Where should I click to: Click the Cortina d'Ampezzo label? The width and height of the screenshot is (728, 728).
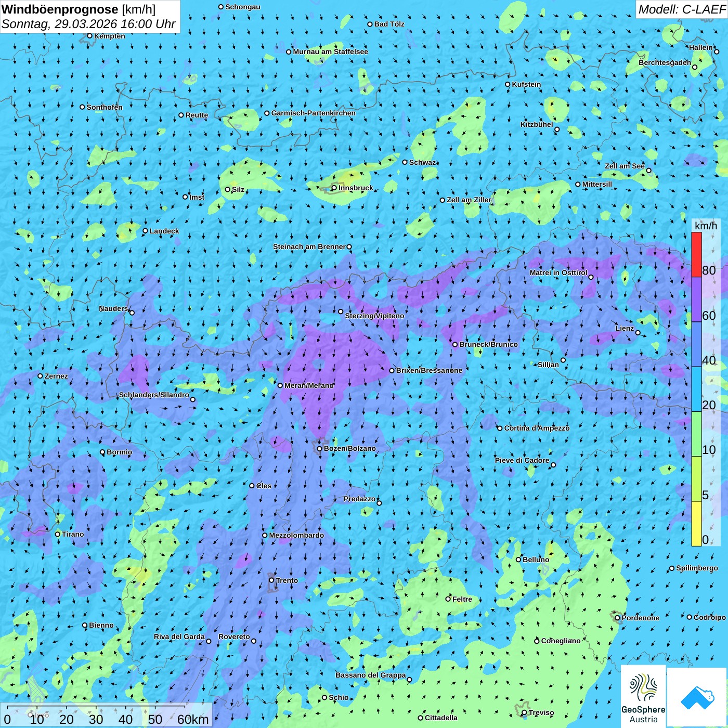point(537,428)
